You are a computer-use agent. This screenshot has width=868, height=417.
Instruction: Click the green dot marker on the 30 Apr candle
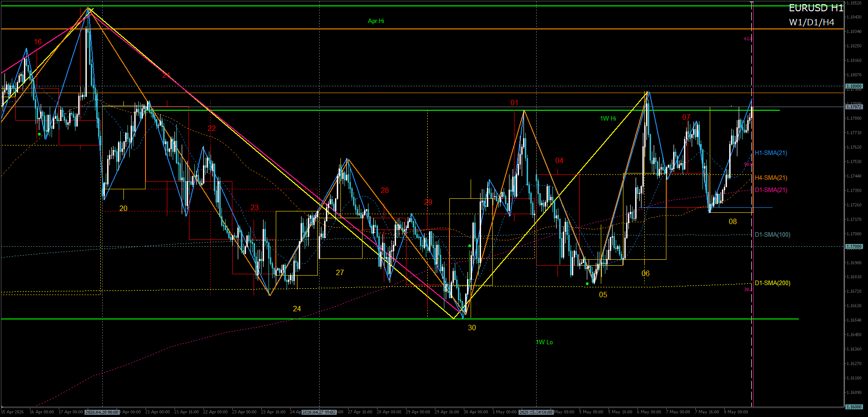click(x=470, y=246)
